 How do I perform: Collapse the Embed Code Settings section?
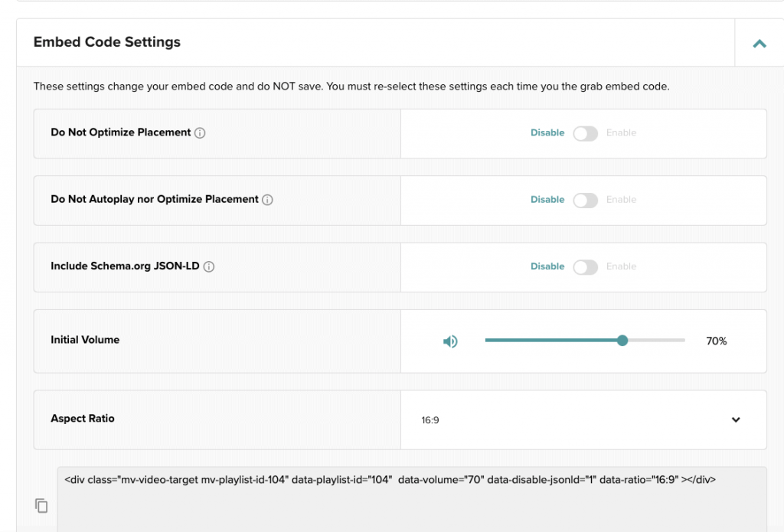(x=759, y=44)
